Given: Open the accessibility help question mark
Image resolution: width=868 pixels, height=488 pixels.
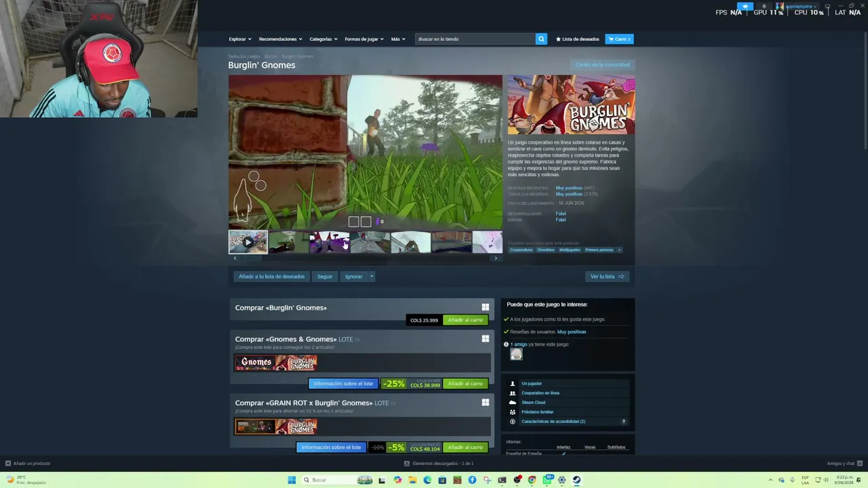Looking at the screenshot, I should [624, 422].
